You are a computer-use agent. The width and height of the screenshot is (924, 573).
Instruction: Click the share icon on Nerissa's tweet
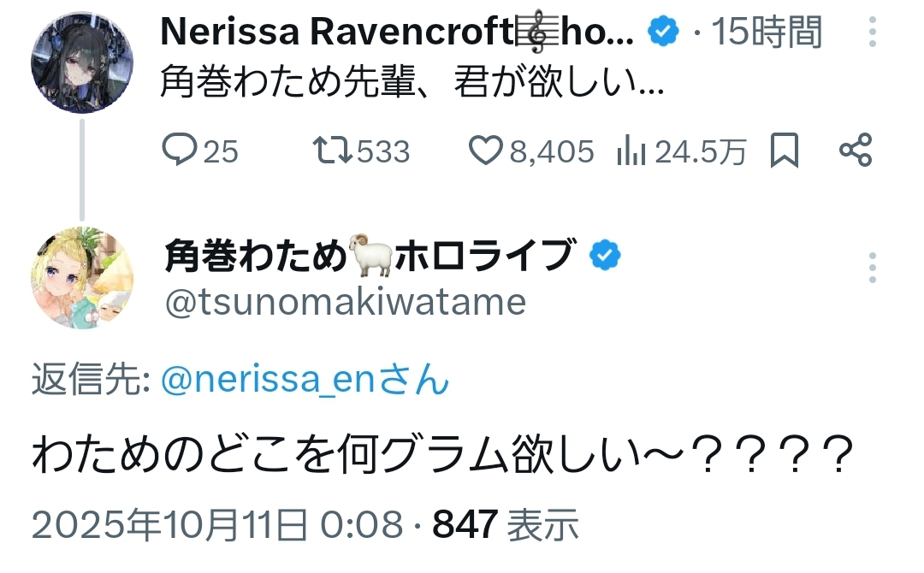pyautogui.click(x=856, y=151)
